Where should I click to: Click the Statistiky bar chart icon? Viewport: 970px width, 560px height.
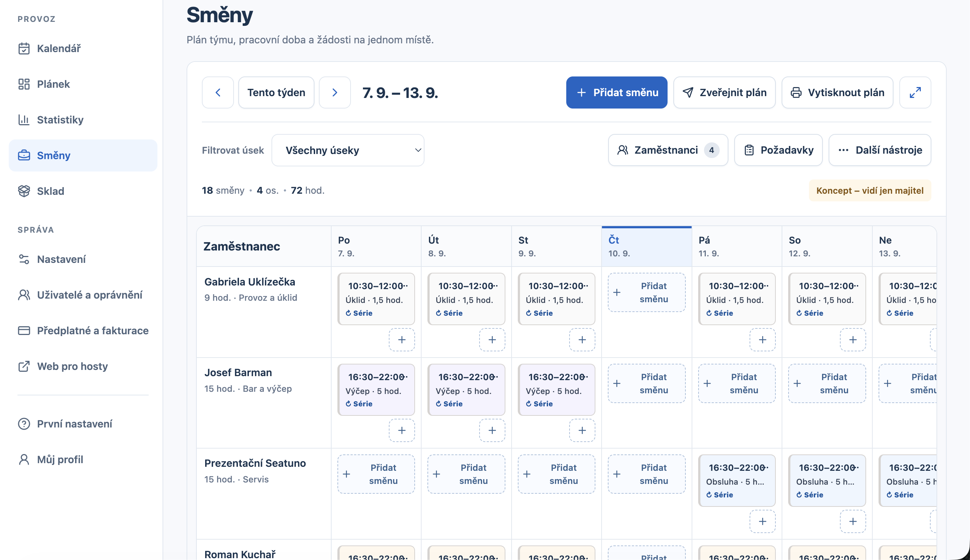pos(24,120)
